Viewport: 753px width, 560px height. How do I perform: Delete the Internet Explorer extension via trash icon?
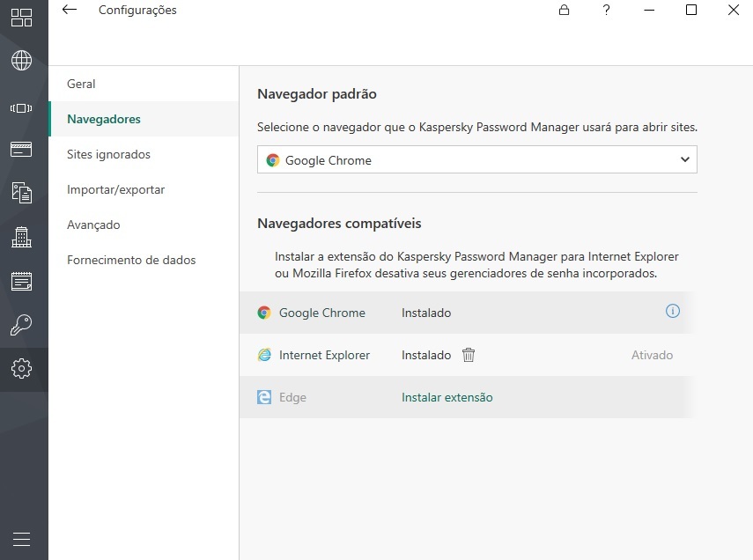pos(469,355)
